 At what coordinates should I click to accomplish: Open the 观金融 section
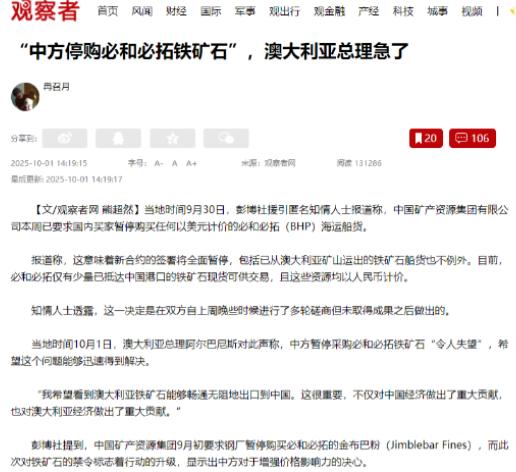(x=329, y=11)
